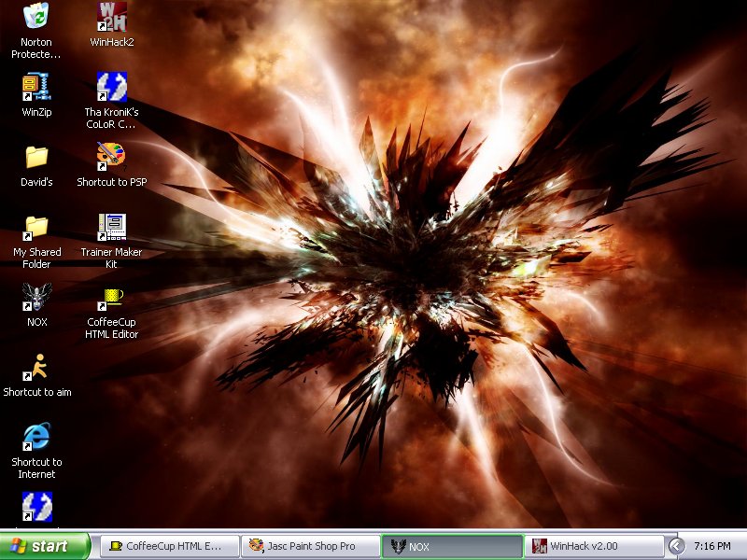Open My Shared Folder shortcut
Image resolution: width=747 pixels, height=560 pixels.
36,227
